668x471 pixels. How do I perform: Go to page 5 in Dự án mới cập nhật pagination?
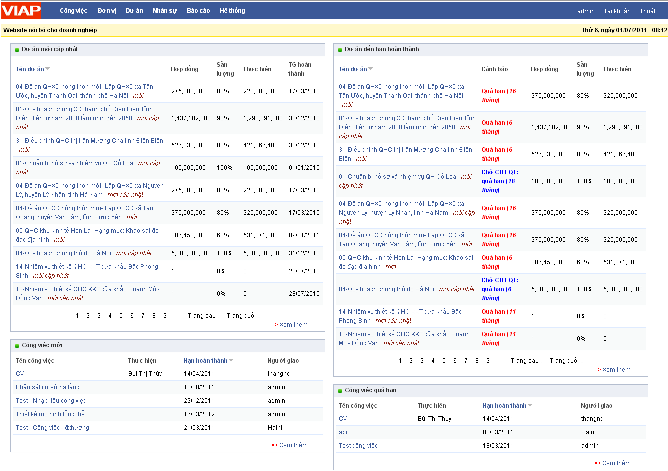[121, 316]
